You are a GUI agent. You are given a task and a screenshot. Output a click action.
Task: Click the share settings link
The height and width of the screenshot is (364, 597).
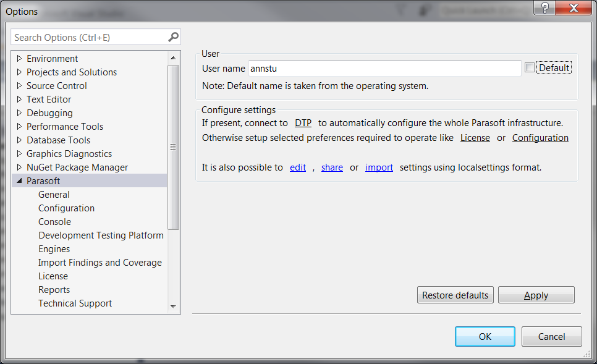point(332,167)
